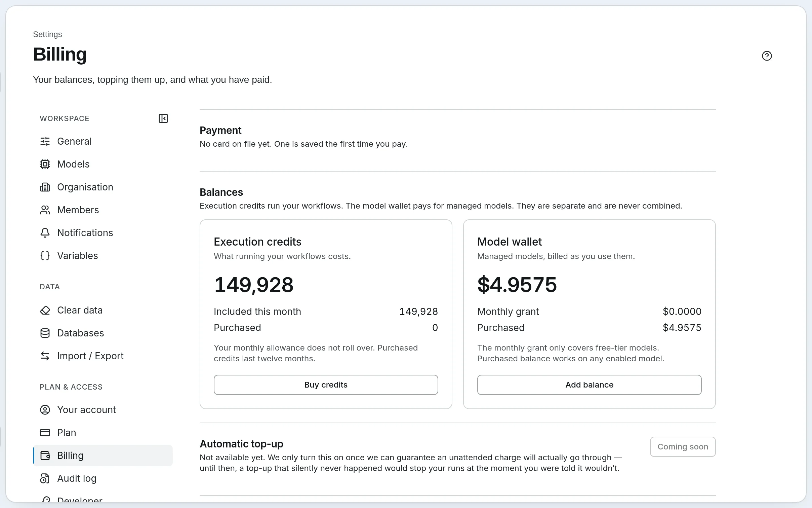Screen dimensions: 812x508
Task: Switch to the Plan page
Action: tap(103, 433)
